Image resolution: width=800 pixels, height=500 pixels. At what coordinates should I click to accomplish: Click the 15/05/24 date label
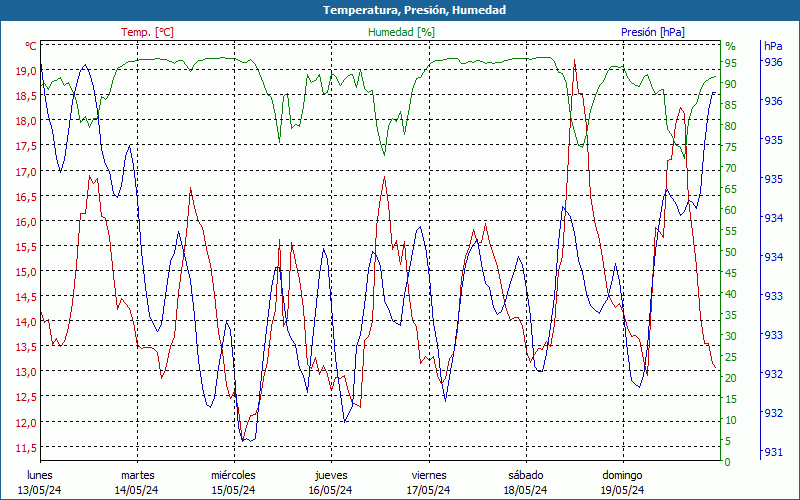click(234, 490)
